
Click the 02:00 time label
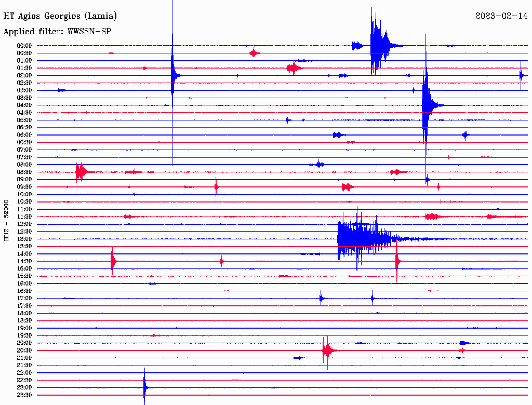point(24,76)
